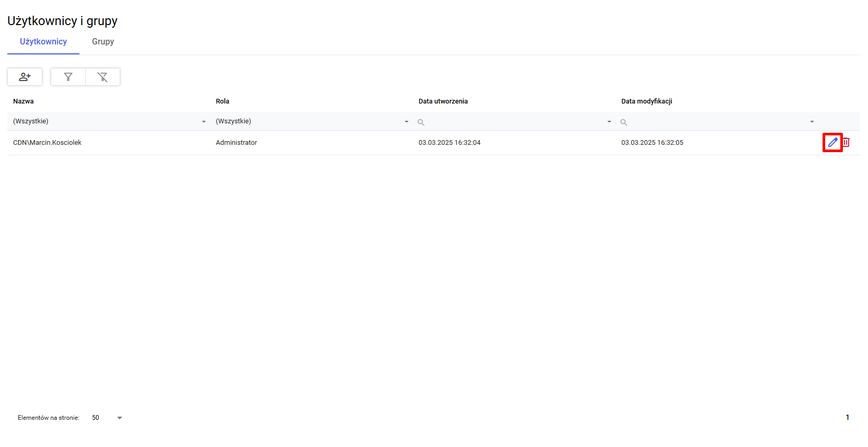Image resolution: width=868 pixels, height=447 pixels.
Task: Switch to the Grupy tab
Action: click(103, 42)
